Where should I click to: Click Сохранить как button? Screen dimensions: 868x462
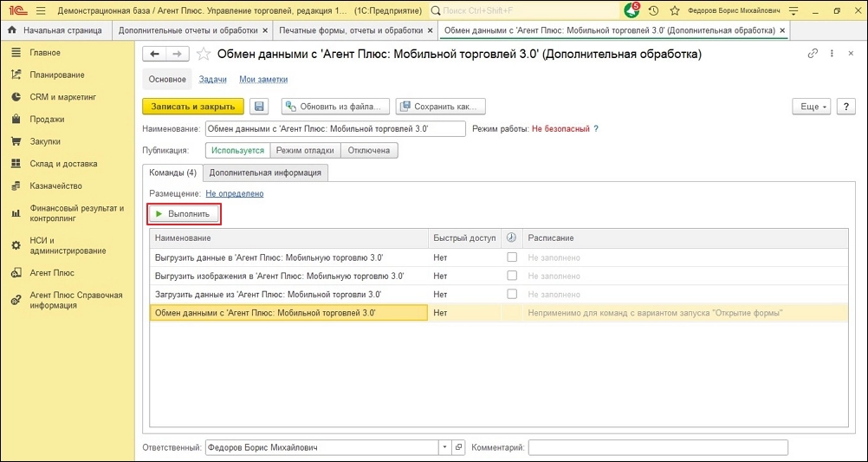tap(440, 107)
